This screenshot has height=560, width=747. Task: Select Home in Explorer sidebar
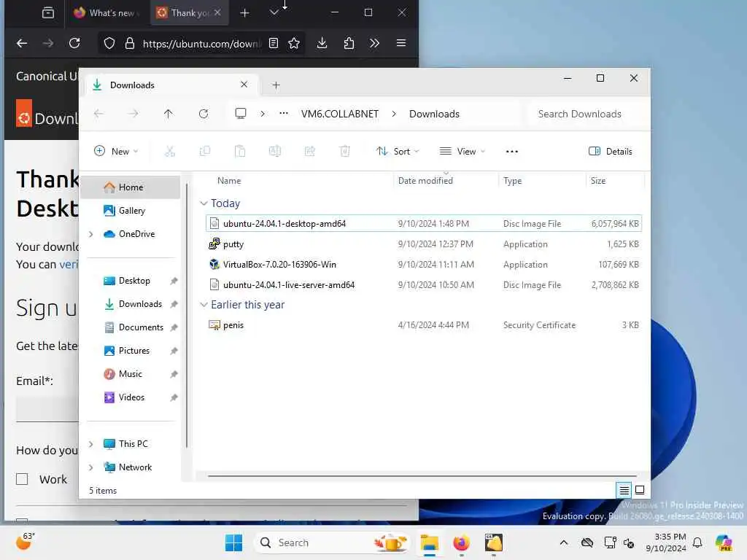point(131,187)
